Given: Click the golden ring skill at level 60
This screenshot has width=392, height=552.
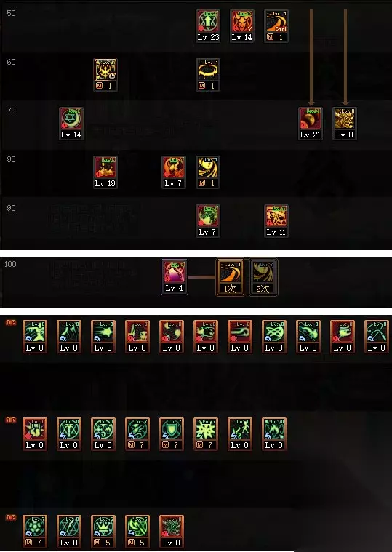Looking at the screenshot, I should click(208, 75).
